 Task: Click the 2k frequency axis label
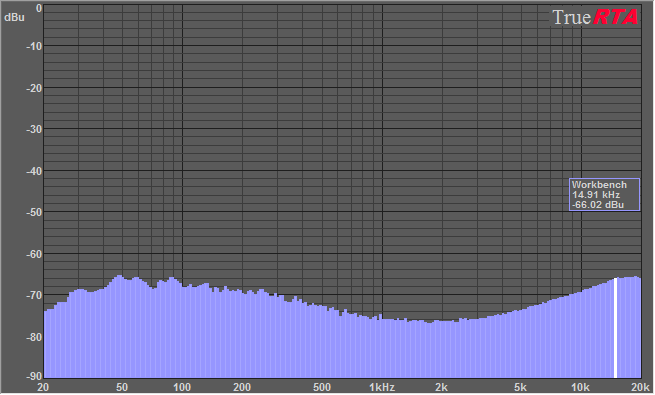click(x=442, y=387)
